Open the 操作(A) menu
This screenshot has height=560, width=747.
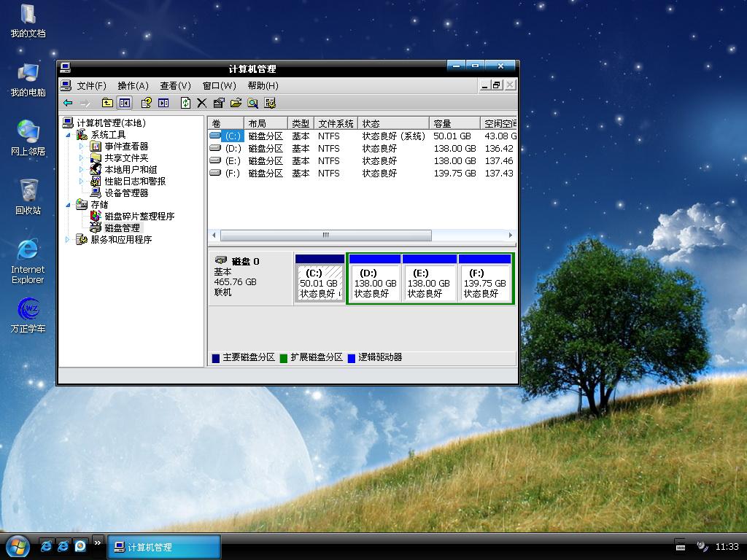[133, 85]
